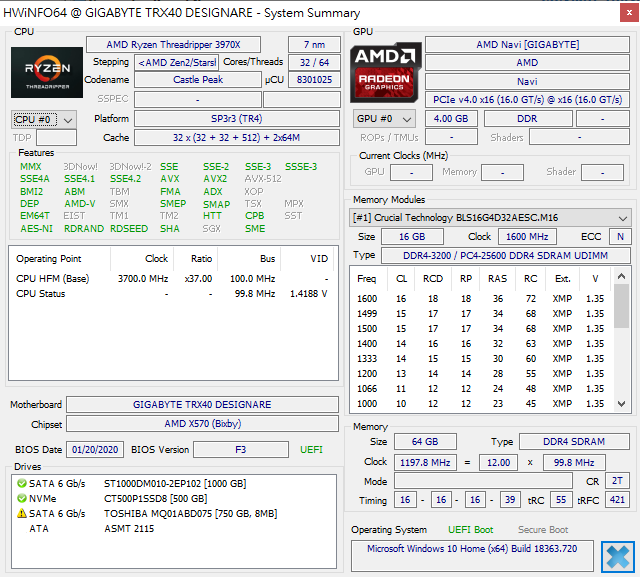
Task: Select the 1333 MHz XMP timing row
Action: tap(481, 359)
